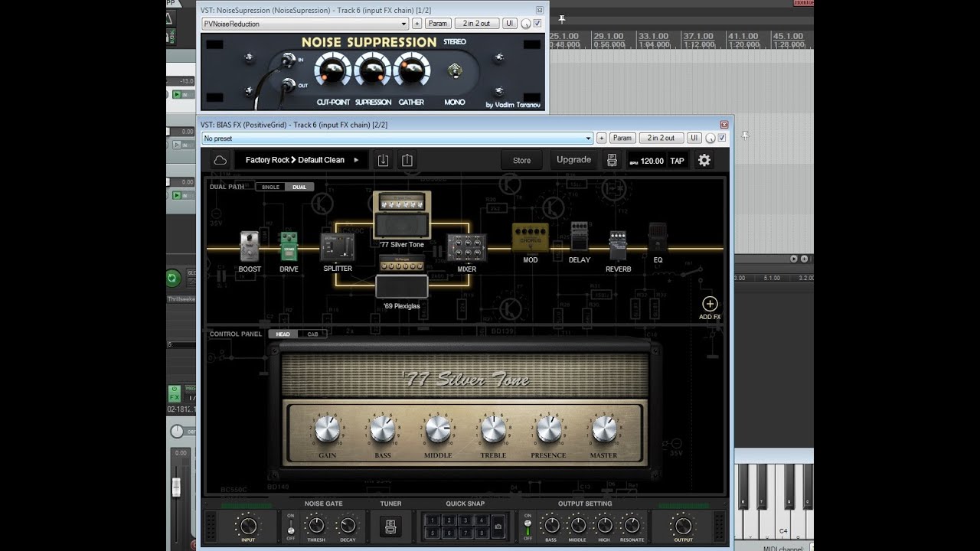The image size is (980, 551).
Task: Select Quick Snap slot 4
Action: click(x=481, y=520)
